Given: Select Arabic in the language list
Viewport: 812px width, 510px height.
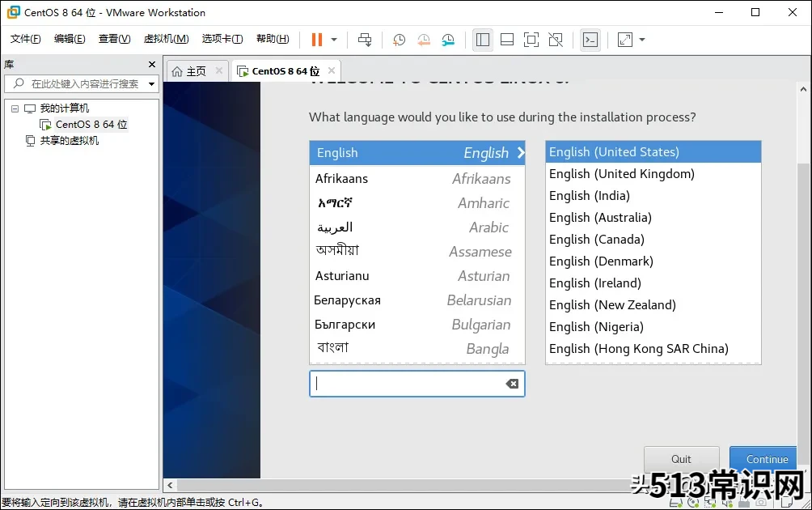Looking at the screenshot, I should point(417,227).
